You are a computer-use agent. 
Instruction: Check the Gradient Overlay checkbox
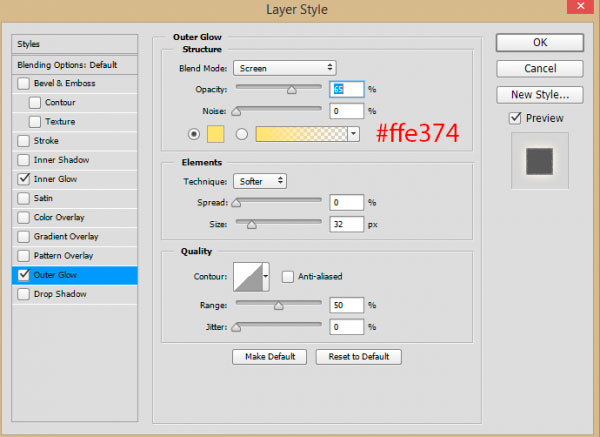coord(23,236)
